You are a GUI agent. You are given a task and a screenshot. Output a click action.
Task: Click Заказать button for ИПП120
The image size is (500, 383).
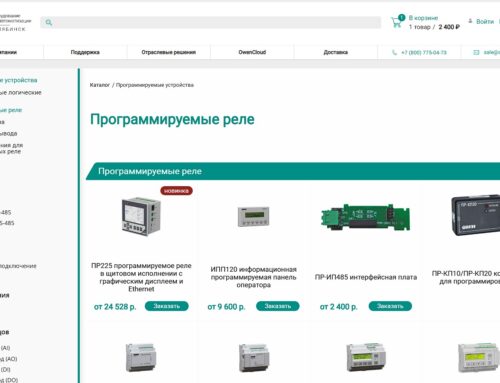pyautogui.click(x=278, y=306)
